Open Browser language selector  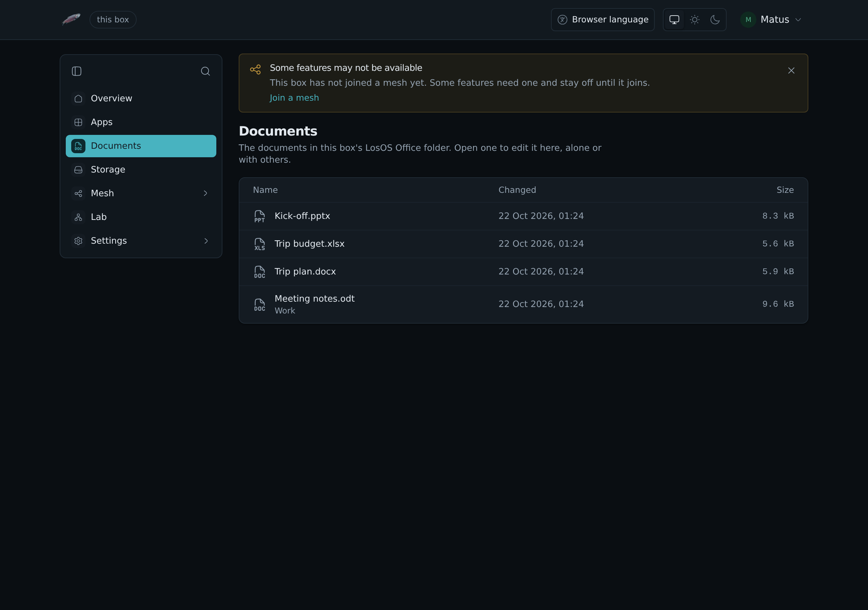(x=603, y=20)
